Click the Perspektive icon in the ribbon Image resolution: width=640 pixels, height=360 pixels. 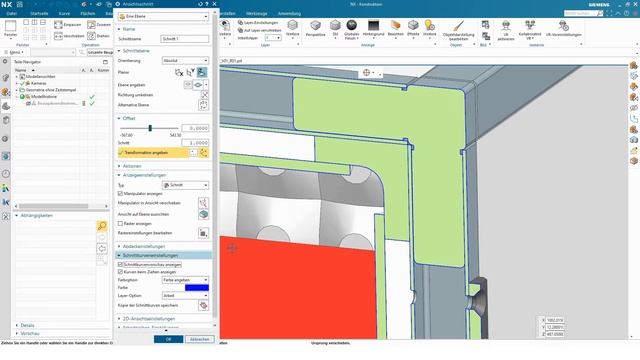pyautogui.click(x=315, y=26)
